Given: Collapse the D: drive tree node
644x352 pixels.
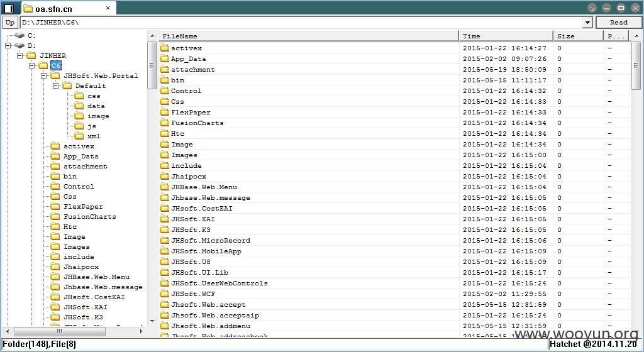Looking at the screenshot, I should pos(8,45).
